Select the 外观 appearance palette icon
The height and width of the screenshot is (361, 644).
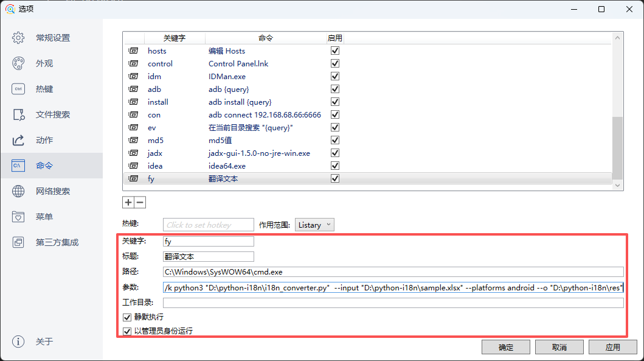[x=18, y=63]
